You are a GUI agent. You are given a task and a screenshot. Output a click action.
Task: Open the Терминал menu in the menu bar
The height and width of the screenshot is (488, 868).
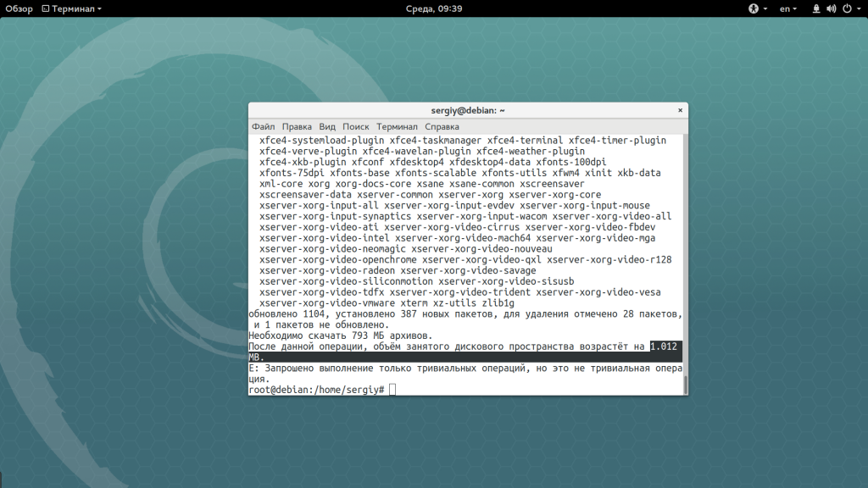[397, 126]
